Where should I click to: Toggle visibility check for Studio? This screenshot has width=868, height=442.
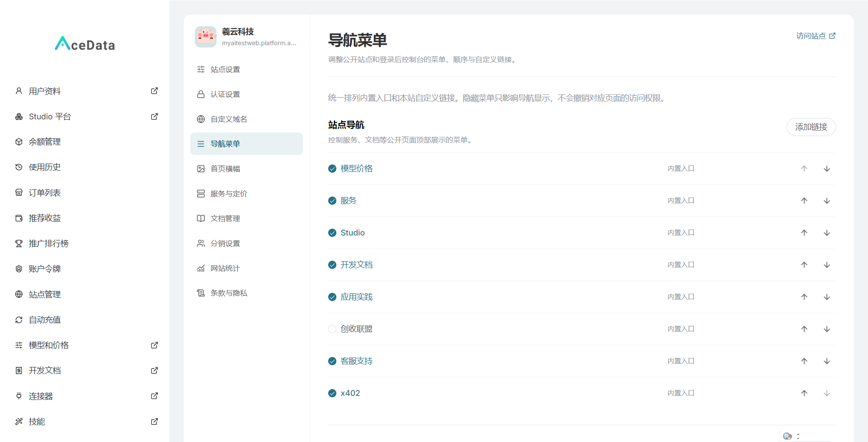[x=332, y=233]
